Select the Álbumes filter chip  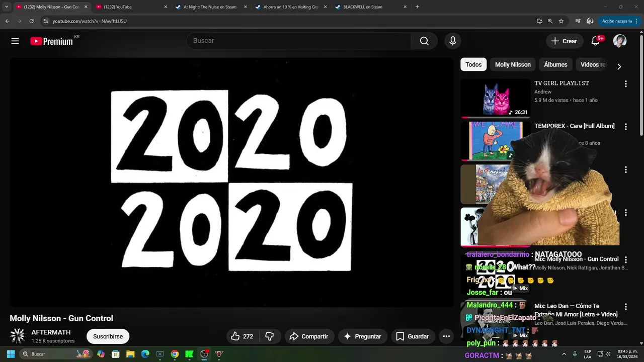(x=555, y=64)
